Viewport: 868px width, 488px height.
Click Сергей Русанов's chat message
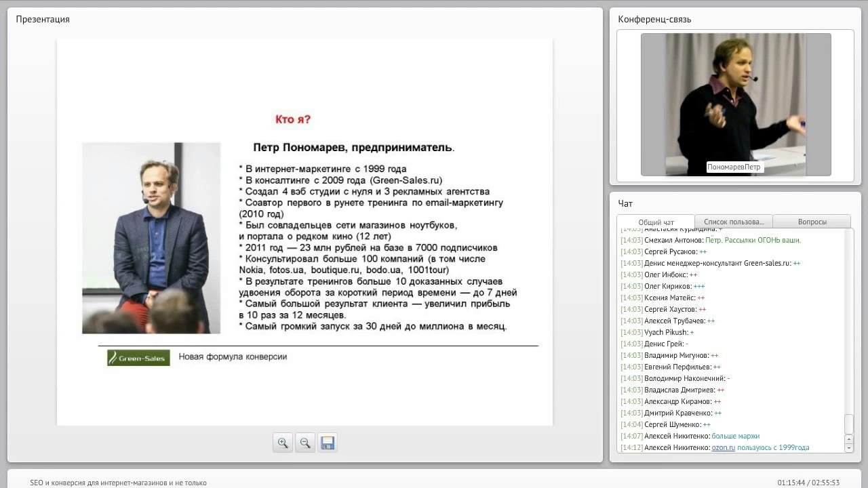663,251
